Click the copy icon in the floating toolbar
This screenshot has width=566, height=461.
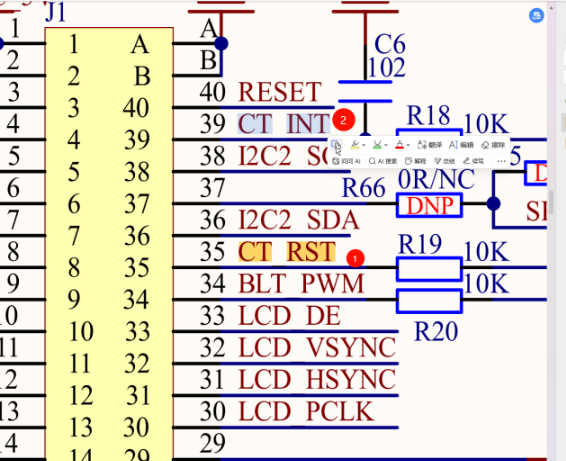point(336,145)
